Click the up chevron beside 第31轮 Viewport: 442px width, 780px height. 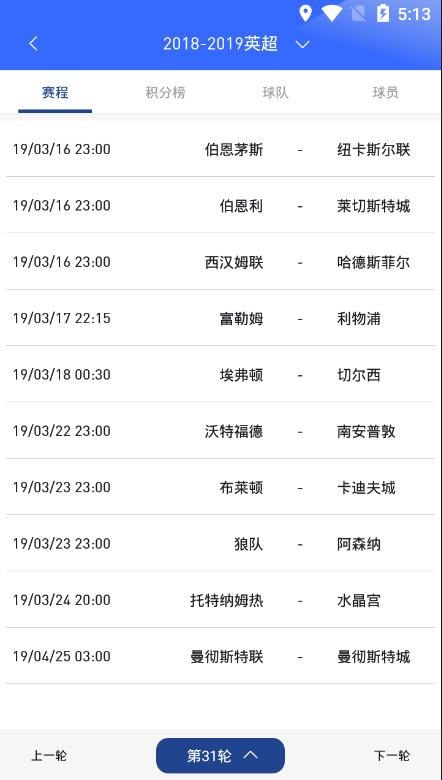[x=251, y=755]
